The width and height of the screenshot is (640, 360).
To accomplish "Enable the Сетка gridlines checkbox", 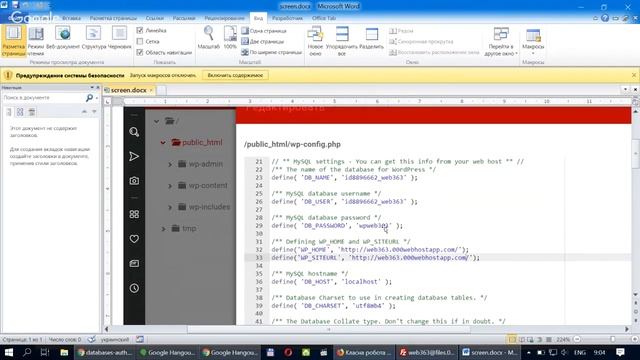I will [x=140, y=41].
